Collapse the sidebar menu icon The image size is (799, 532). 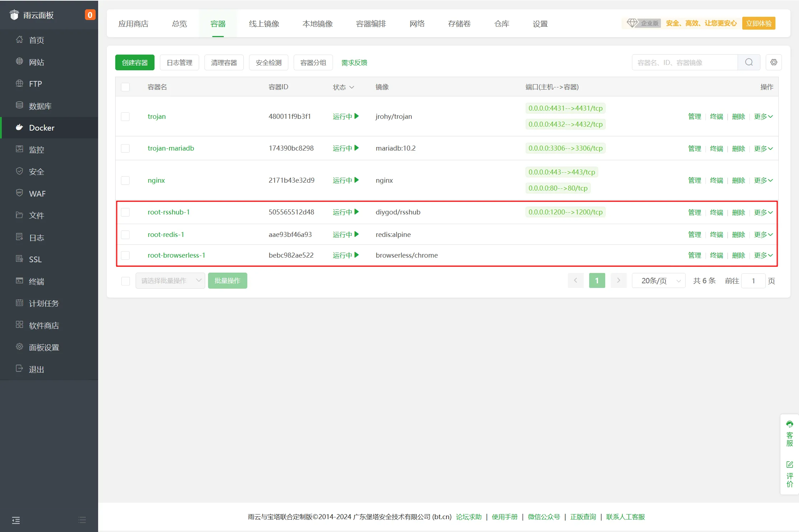click(x=16, y=520)
